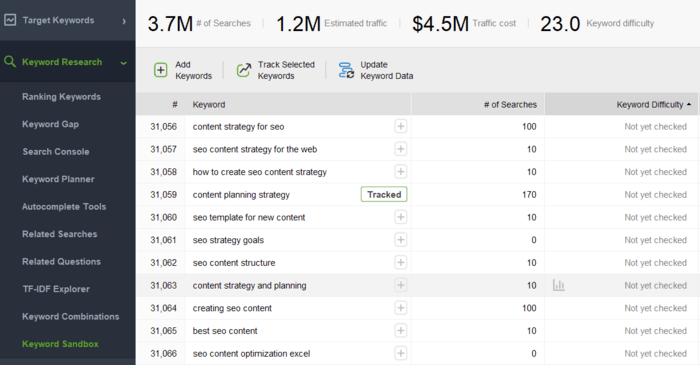Click plus icon for 'seo strategy goals'
This screenshot has height=365, width=700.
coord(400,240)
